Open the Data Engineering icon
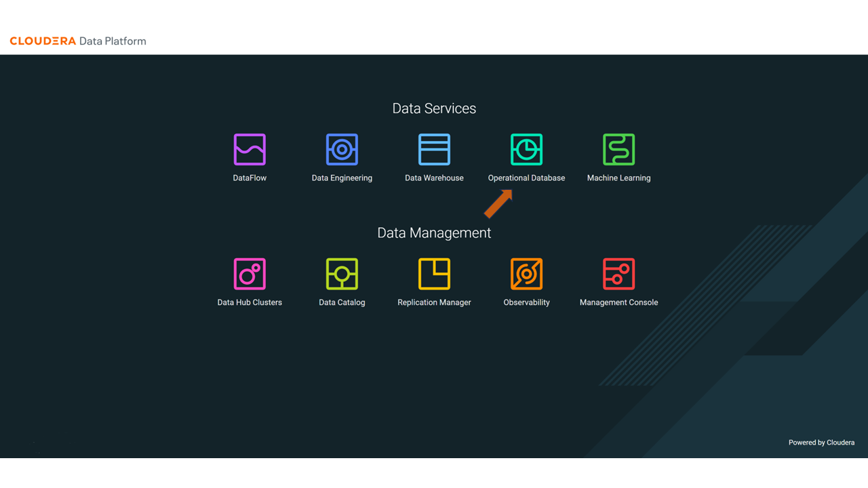 [342, 150]
